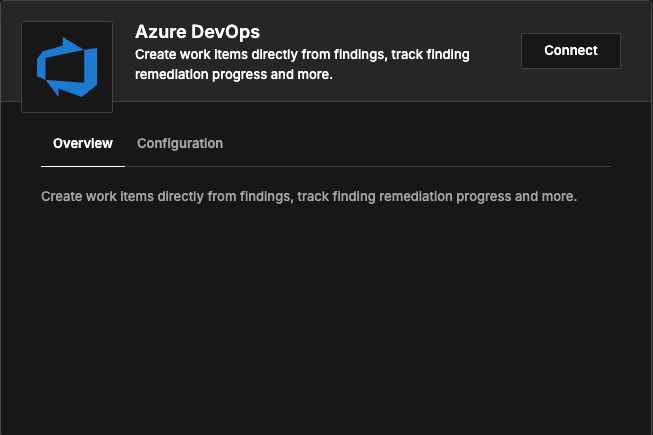Click the 'Connect' label text inside the button

[x=571, y=50]
